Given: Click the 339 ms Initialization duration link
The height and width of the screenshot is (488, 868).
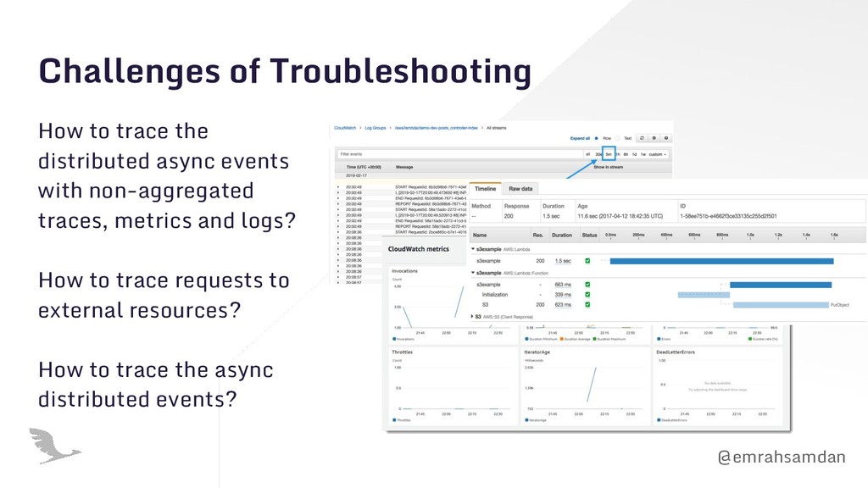Looking at the screenshot, I should 563,294.
